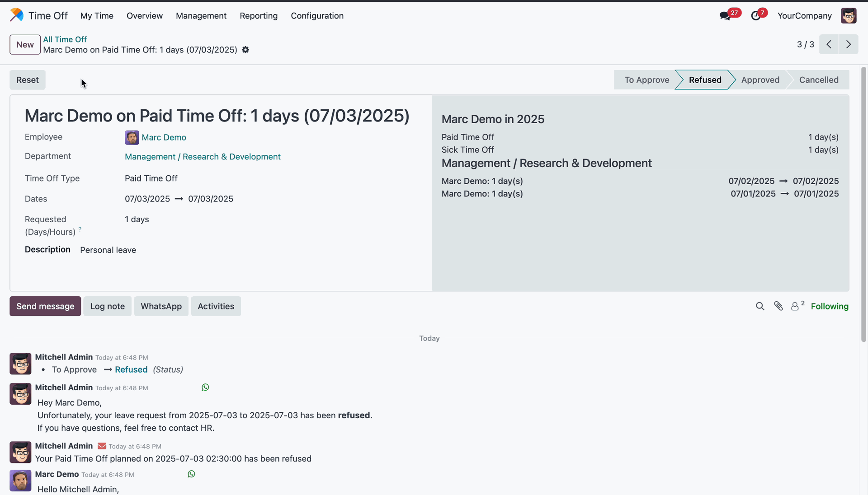Open the record settings gear icon
Screen dimensions: 868x495
[x=245, y=50]
